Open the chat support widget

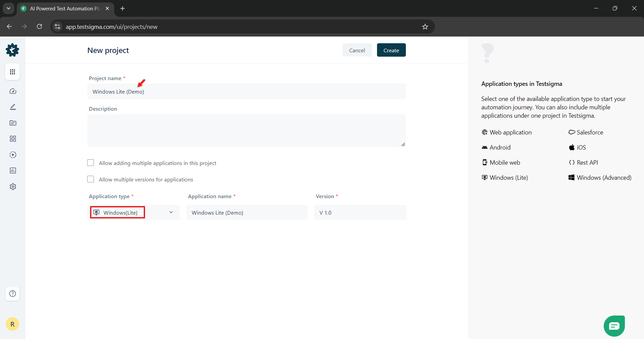(x=614, y=326)
